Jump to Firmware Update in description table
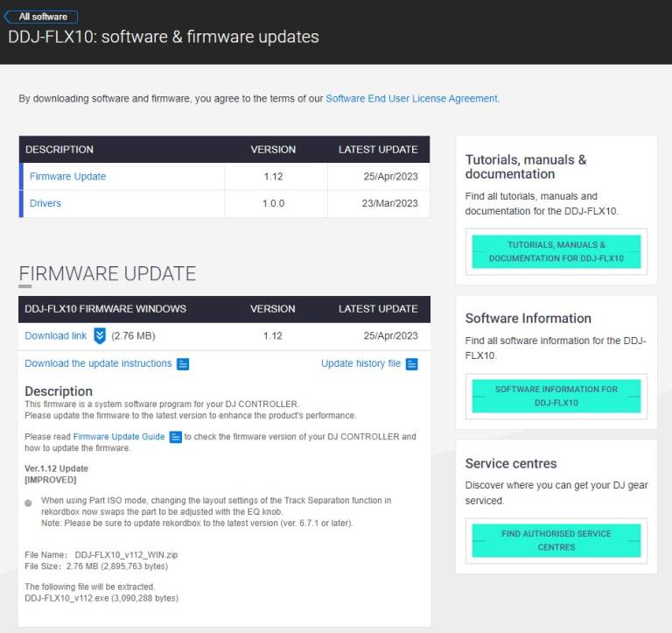 click(x=67, y=176)
